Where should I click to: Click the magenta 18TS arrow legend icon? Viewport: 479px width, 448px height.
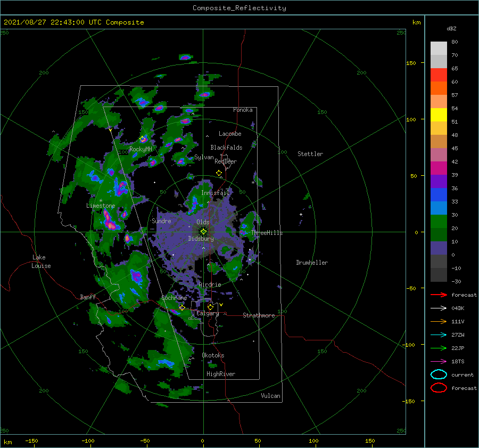coord(439,362)
